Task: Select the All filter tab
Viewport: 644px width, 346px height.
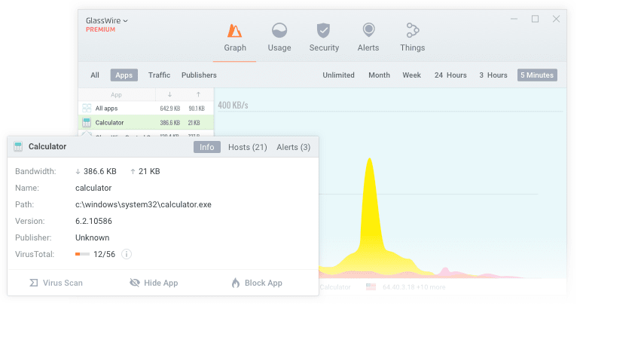Action: [95, 75]
